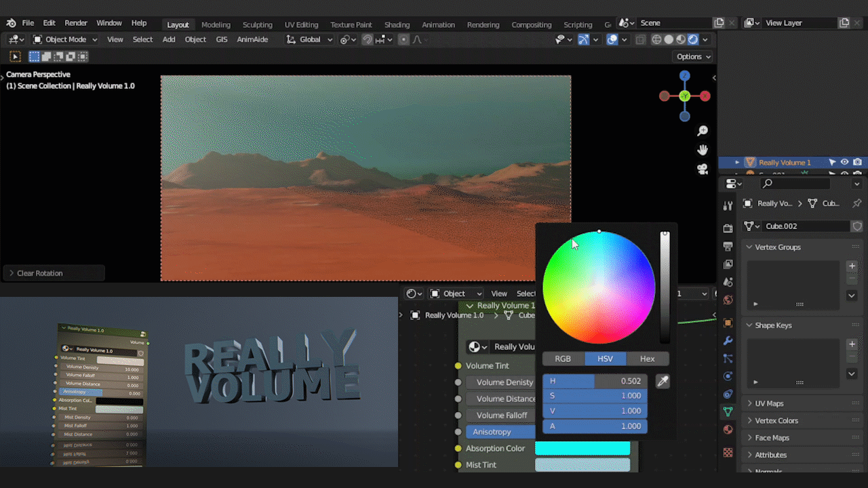The image size is (868, 488).
Task: Collapse the Shape Keys panel
Action: pos(749,325)
